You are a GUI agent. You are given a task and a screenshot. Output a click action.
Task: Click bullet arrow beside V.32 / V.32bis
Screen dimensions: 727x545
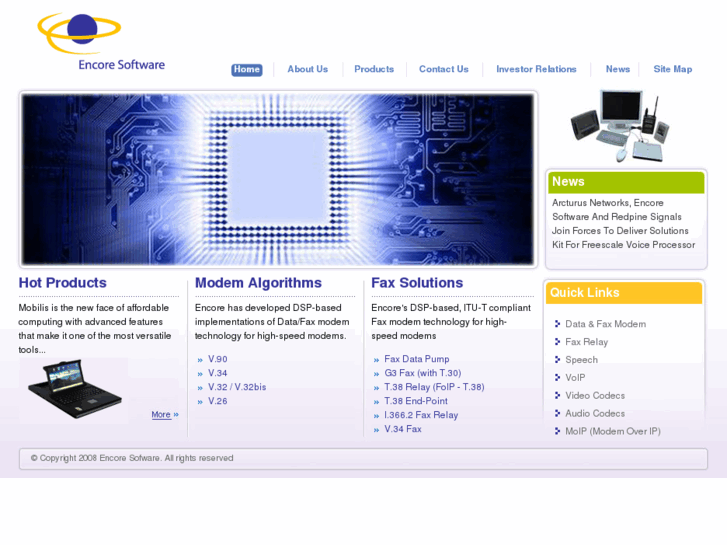(x=200, y=388)
